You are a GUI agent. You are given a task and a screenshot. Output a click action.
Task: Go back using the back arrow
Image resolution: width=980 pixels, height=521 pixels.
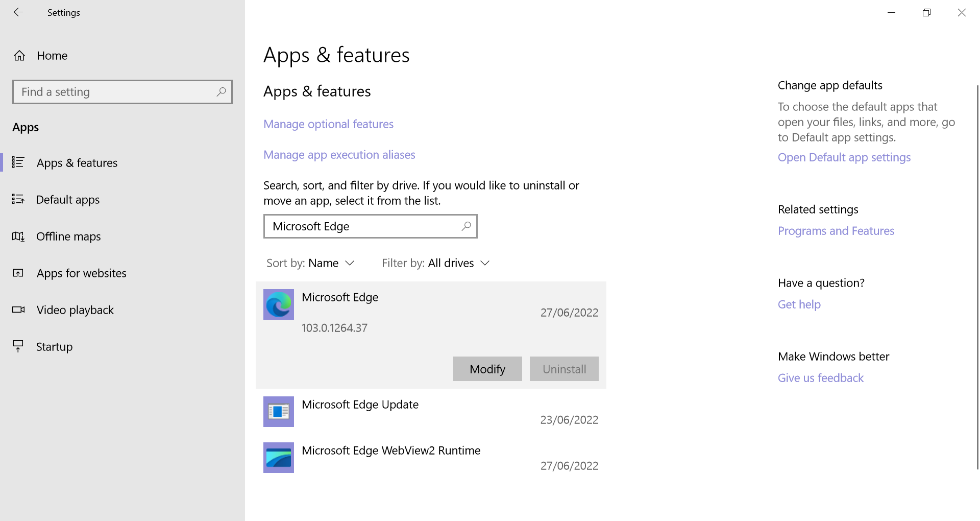click(x=18, y=12)
